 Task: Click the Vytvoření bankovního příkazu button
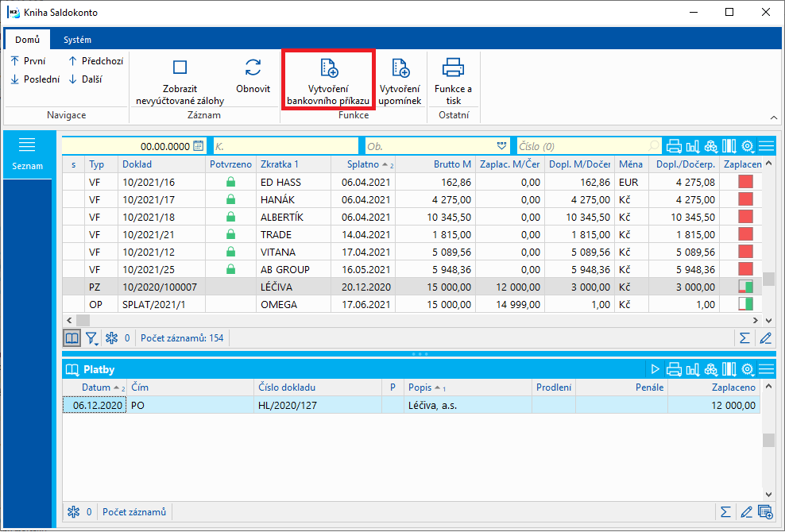(328, 80)
